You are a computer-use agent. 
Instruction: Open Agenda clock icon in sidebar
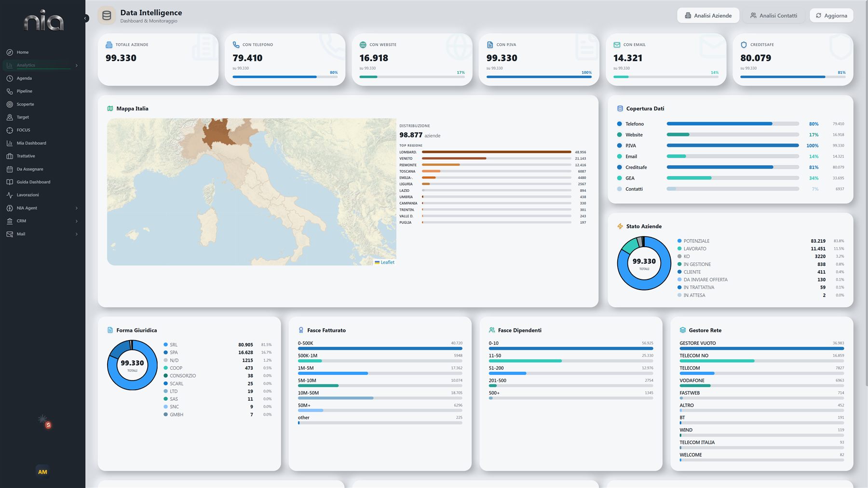click(10, 79)
